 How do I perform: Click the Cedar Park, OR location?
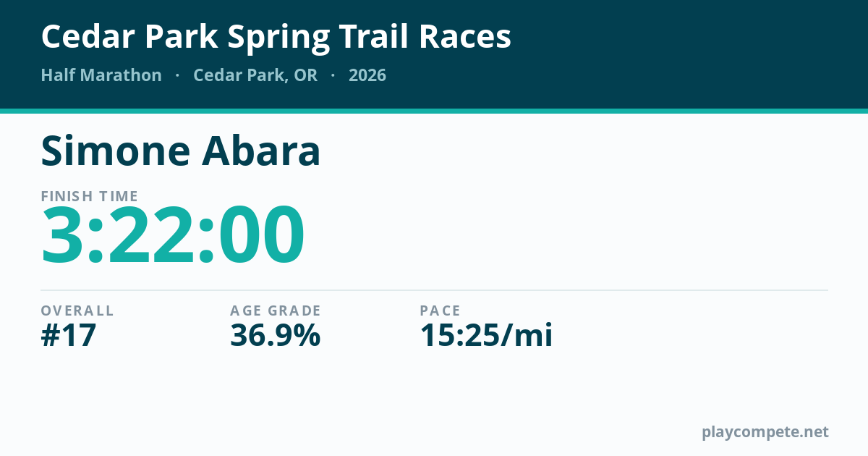[x=255, y=75]
